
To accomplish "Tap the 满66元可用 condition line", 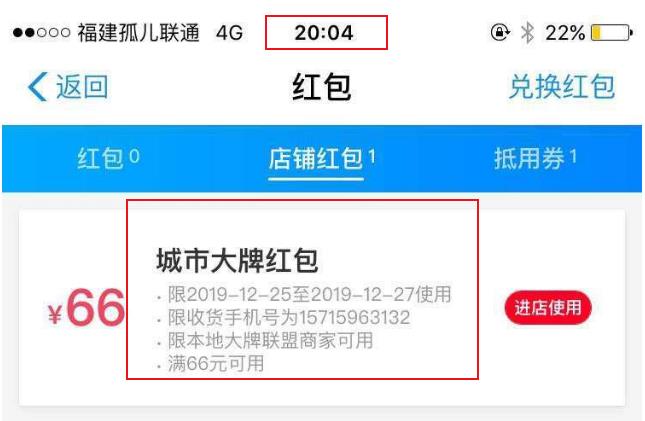I will tap(216, 364).
